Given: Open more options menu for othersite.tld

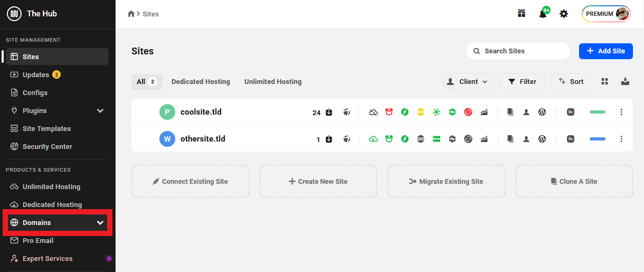Looking at the screenshot, I should [621, 139].
